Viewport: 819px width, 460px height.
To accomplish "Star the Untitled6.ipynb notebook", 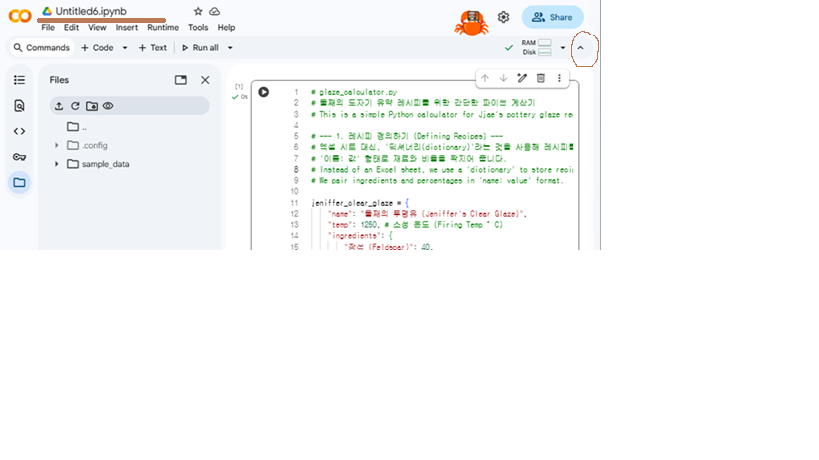I will [x=198, y=11].
